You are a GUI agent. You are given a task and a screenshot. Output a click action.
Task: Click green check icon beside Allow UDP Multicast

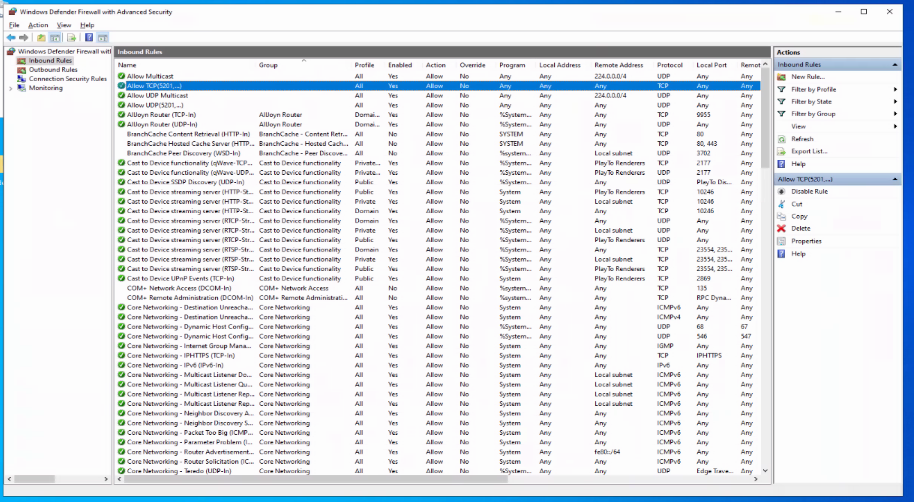coord(121,96)
